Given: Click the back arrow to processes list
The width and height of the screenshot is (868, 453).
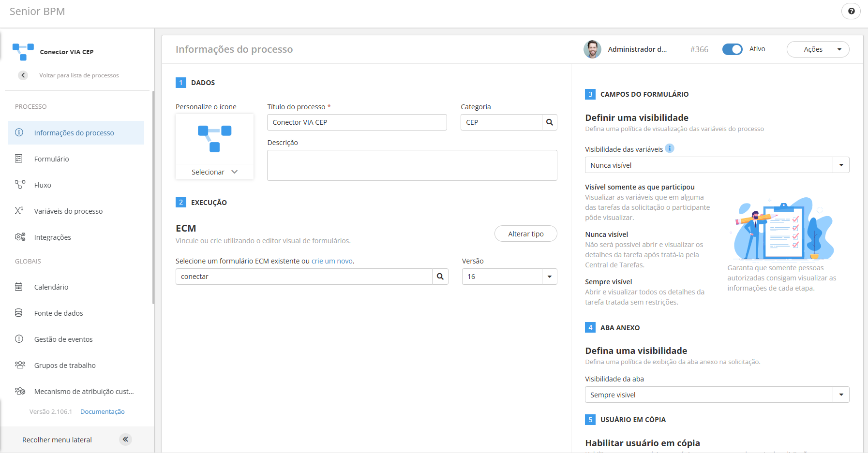Looking at the screenshot, I should click(23, 75).
